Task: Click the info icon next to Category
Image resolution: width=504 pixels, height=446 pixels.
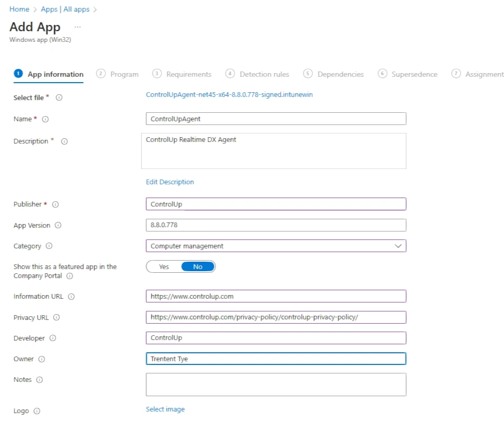Action: [49, 246]
